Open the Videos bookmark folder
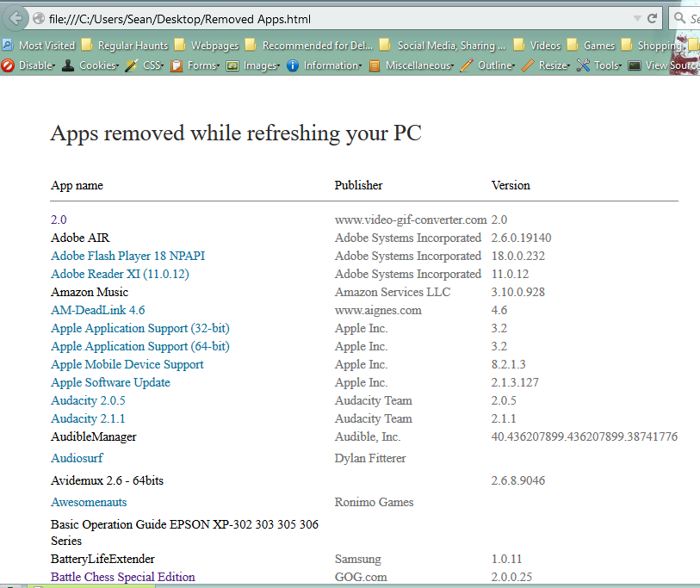This screenshot has width=700, height=588. coord(537,45)
